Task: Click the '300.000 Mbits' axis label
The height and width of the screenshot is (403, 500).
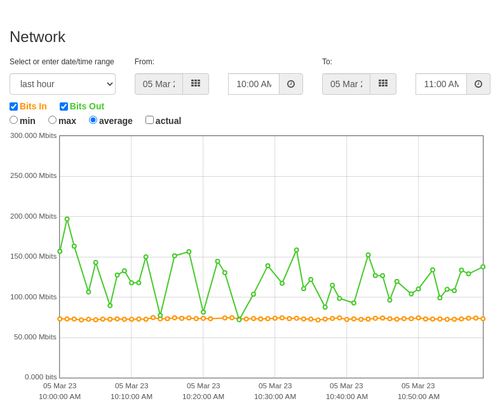Action: [33, 136]
